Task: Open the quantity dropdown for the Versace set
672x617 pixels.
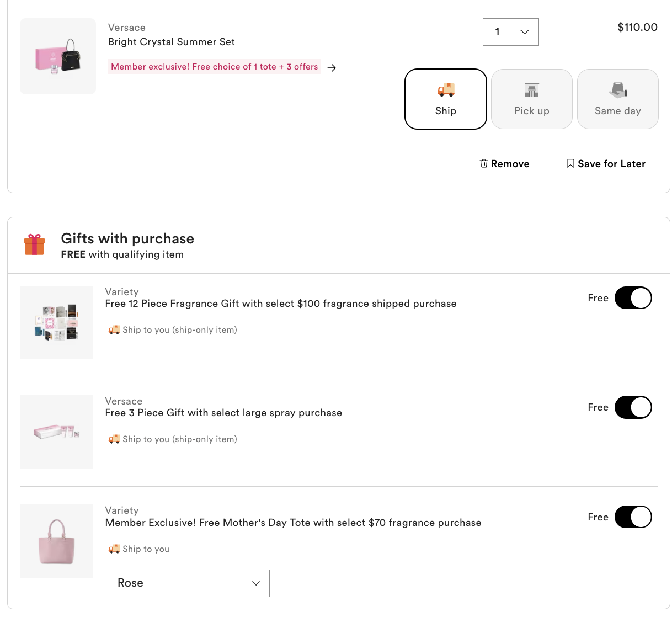Action: [x=511, y=32]
